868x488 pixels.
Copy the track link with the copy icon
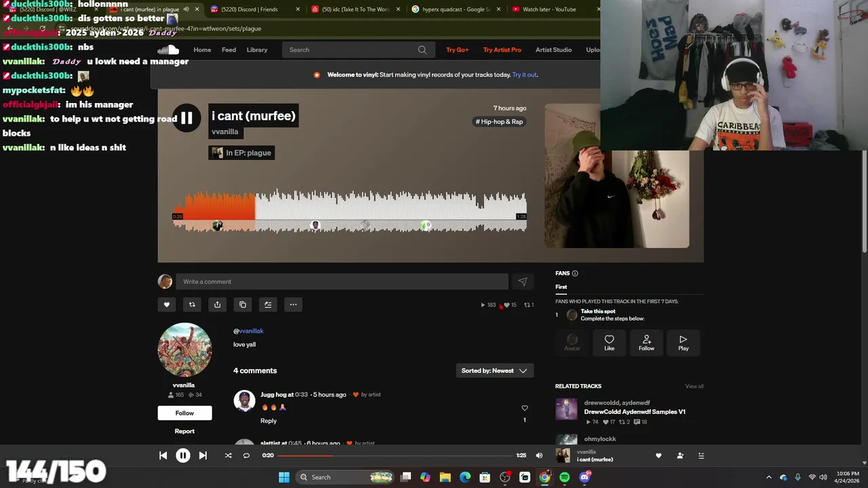(243, 304)
